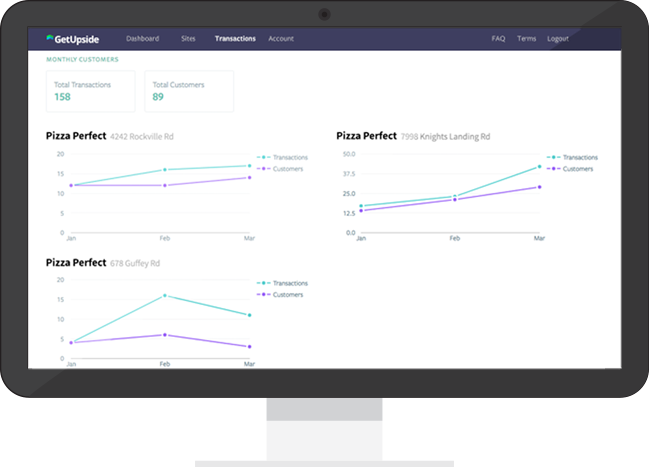The height and width of the screenshot is (467, 649).
Task: Open the FAQ link
Action: click(498, 39)
